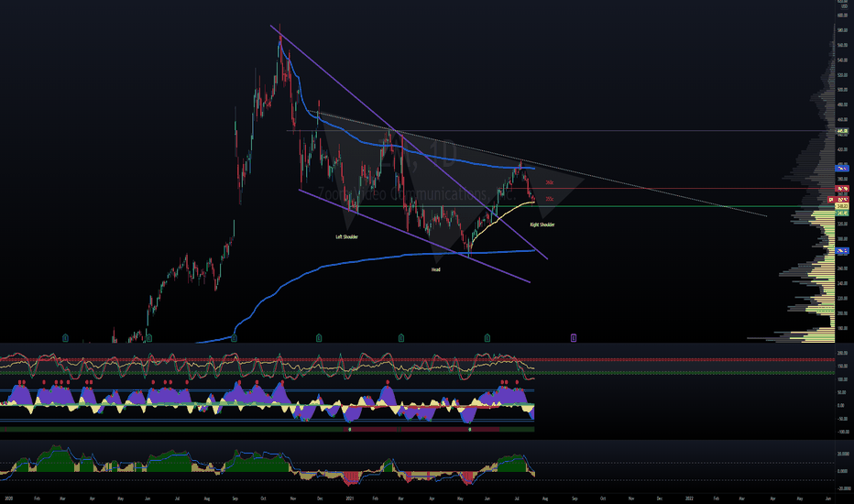Screen dimensions: 854x504
Task: Click the '2020' label on time axis
Action: point(8,498)
